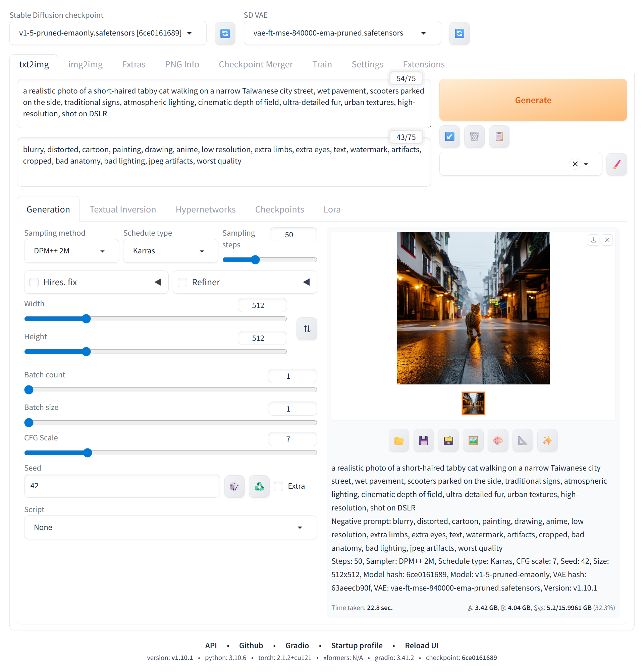Screen dimensions: 644x672
Task: Close the gallery image preview
Action: click(x=607, y=240)
